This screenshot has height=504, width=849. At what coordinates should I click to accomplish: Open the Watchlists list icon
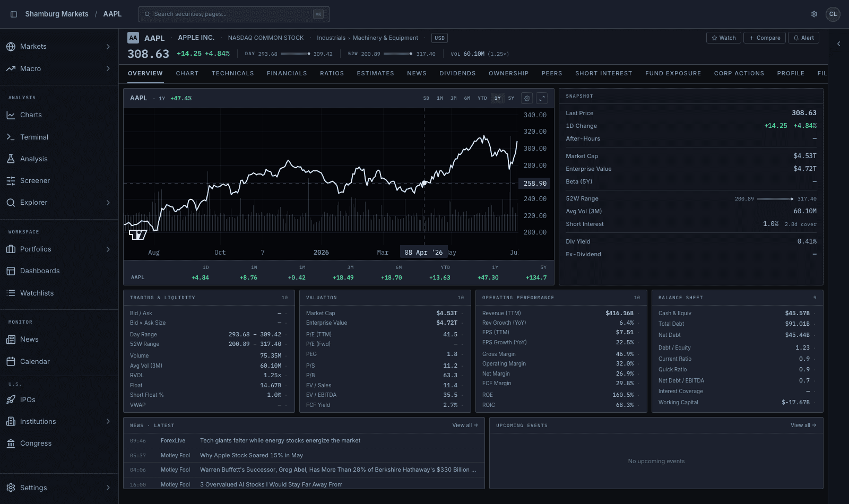(x=11, y=293)
